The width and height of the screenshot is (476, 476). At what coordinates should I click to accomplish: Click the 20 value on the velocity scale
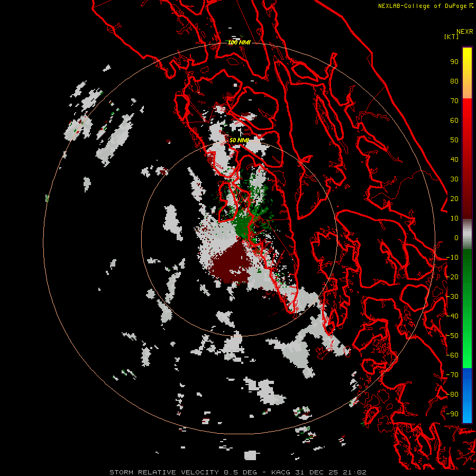coord(454,199)
